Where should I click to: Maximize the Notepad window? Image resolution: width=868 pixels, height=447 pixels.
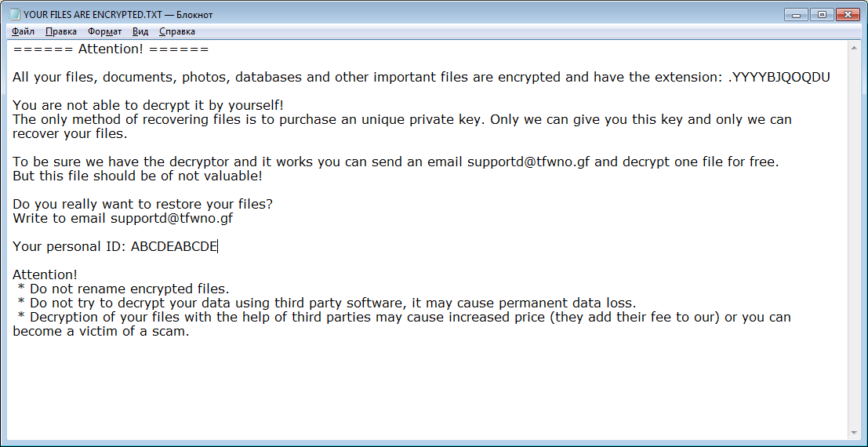pos(823,14)
